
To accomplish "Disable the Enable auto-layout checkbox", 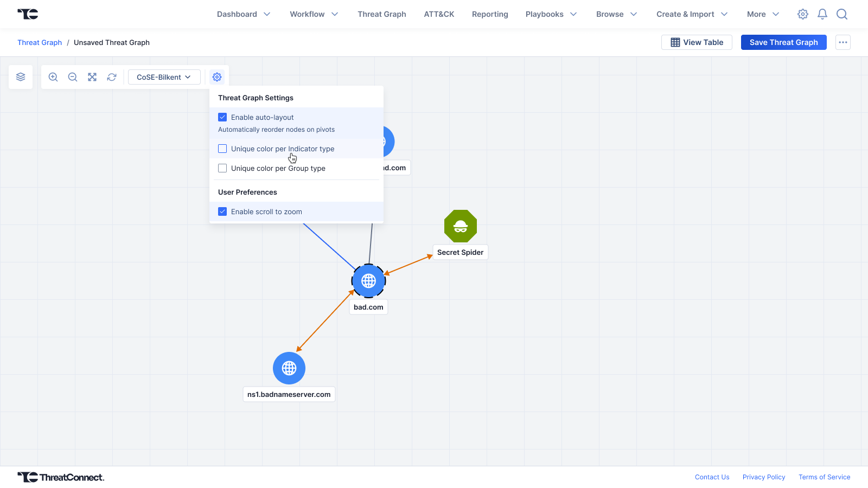I will tap(222, 117).
